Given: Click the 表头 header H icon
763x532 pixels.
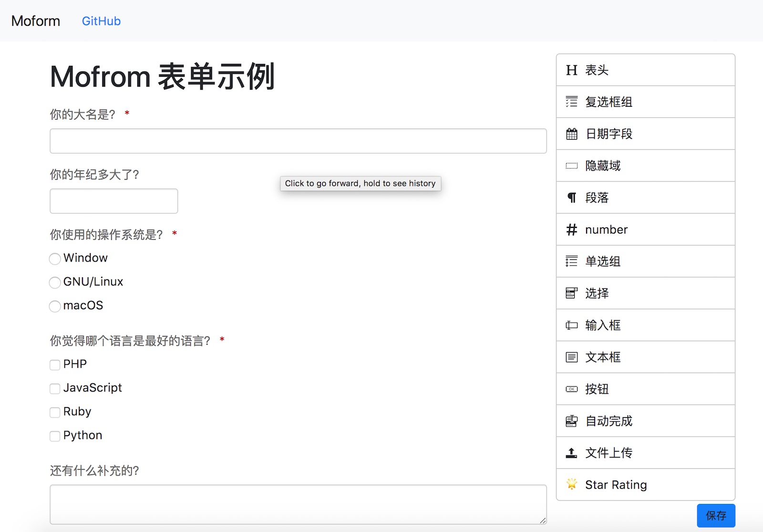Looking at the screenshot, I should click(x=571, y=70).
